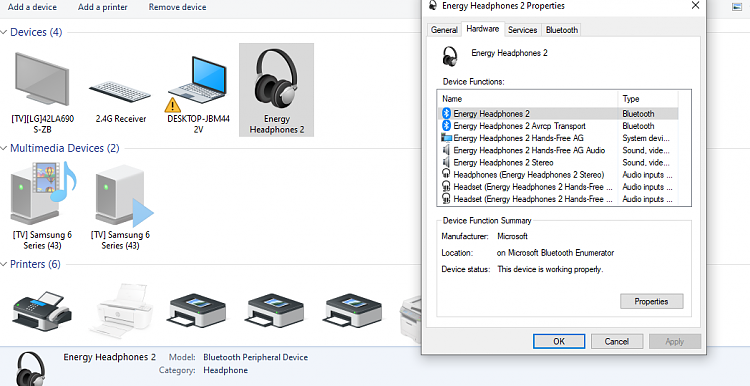Viewport: 750px width, 386px height.
Task: Select the LG 42LA690S-ZB TV device icon
Action: 42,79
